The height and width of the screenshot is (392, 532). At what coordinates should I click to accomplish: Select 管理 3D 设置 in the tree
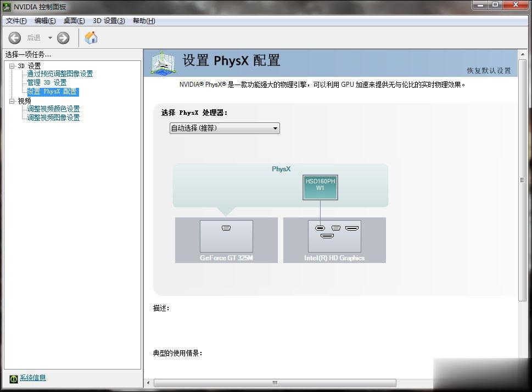pos(47,82)
